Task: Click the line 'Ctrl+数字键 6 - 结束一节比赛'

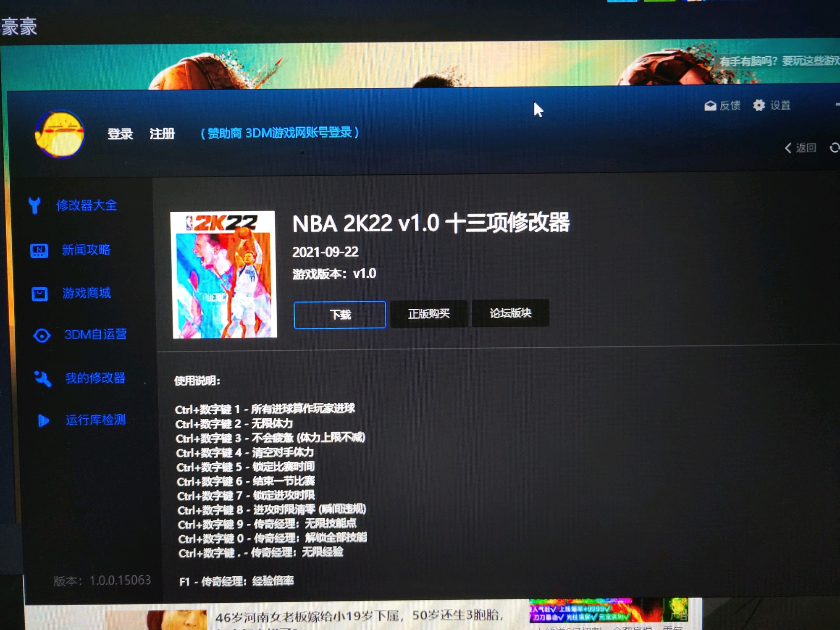Action: click(x=246, y=481)
